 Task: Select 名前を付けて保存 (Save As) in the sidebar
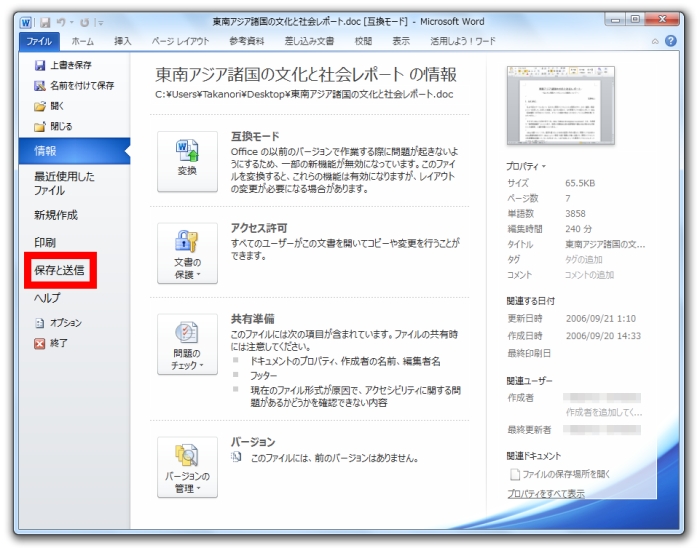pyautogui.click(x=74, y=85)
